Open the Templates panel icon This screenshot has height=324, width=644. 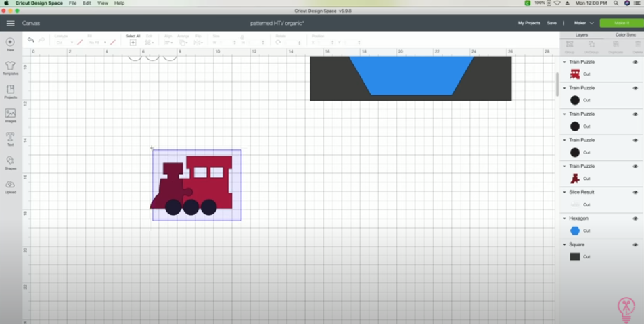pos(10,66)
